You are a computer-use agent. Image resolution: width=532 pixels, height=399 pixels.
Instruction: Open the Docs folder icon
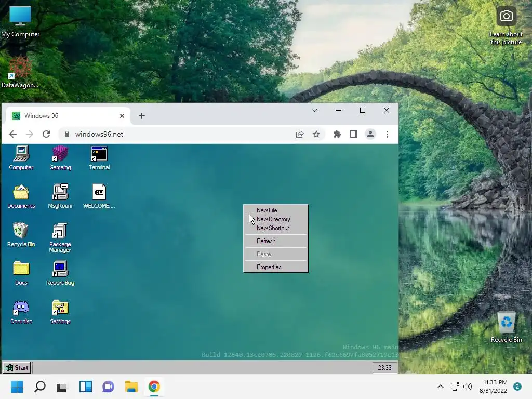click(21, 273)
